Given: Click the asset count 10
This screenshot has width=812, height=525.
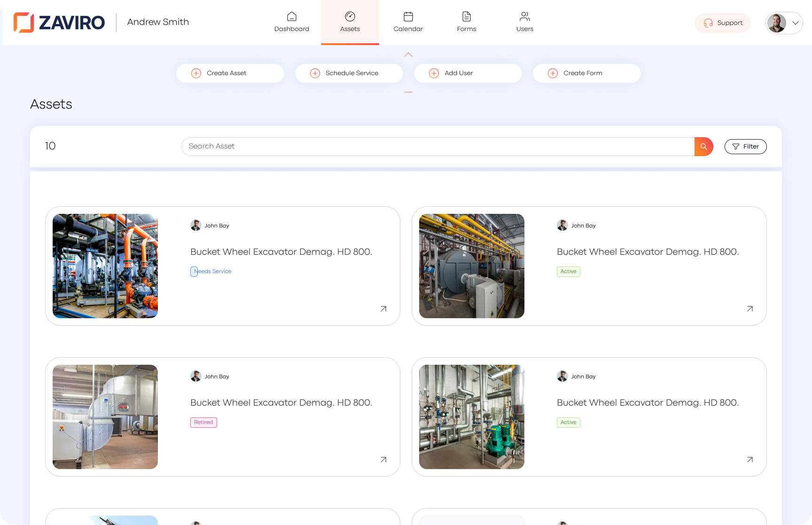Looking at the screenshot, I should (50, 146).
